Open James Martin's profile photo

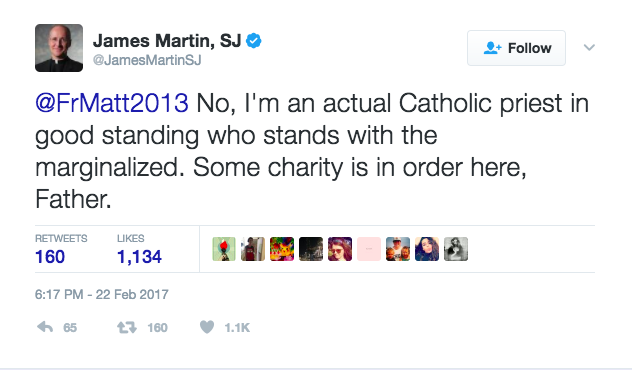[x=59, y=48]
